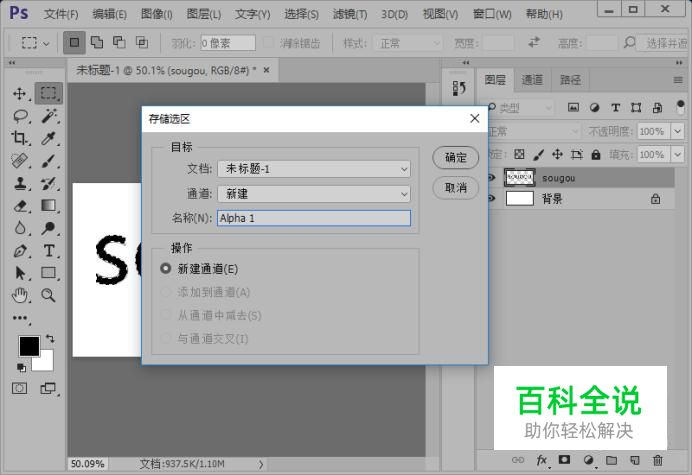Switch to the Channels tab

[x=532, y=80]
